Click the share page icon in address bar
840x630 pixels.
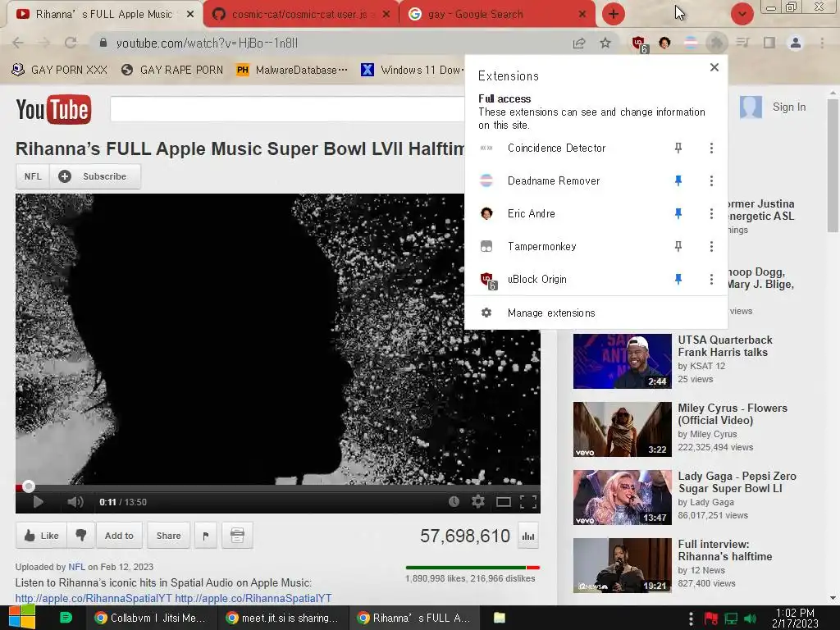[x=579, y=43]
